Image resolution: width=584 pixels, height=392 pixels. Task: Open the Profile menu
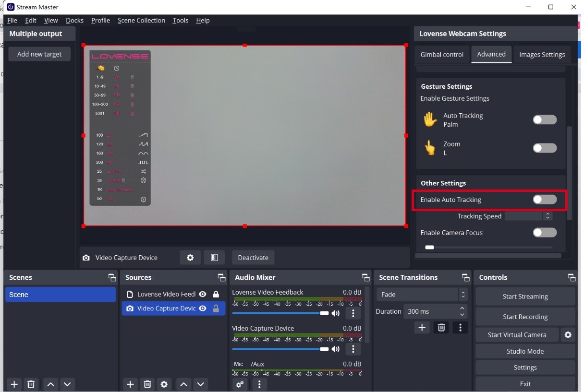[x=100, y=20]
